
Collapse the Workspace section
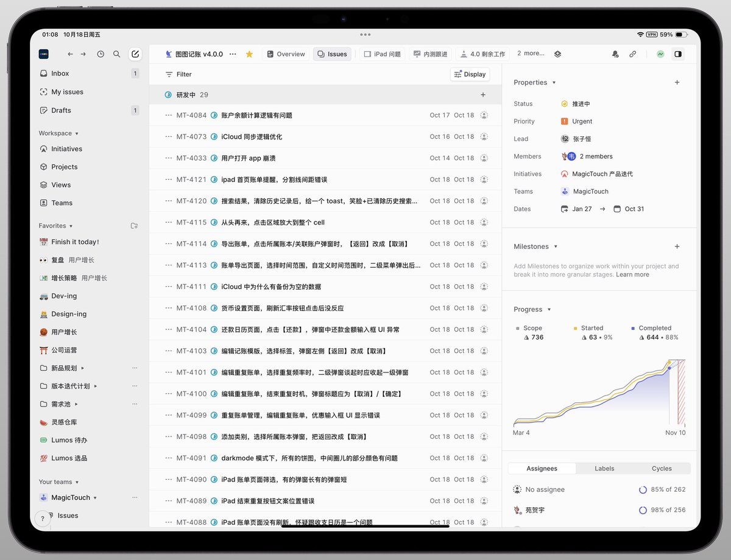click(58, 133)
